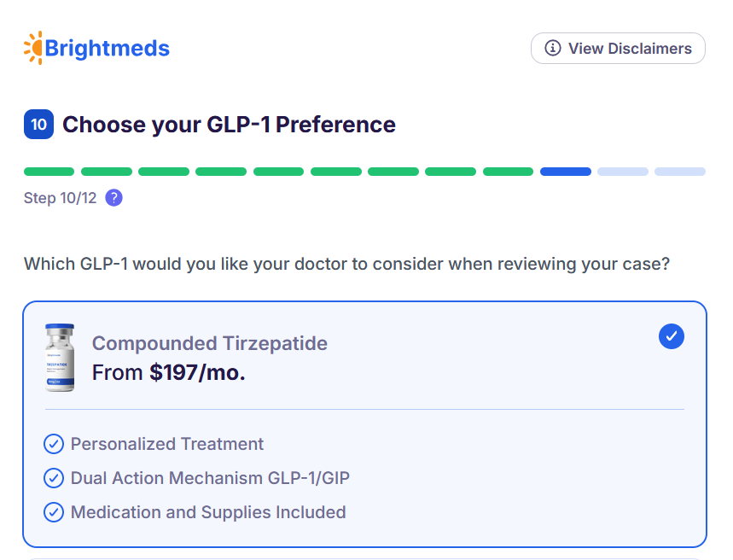Click the From $197/mo. price text
This screenshot has height=560, width=733.
click(168, 372)
